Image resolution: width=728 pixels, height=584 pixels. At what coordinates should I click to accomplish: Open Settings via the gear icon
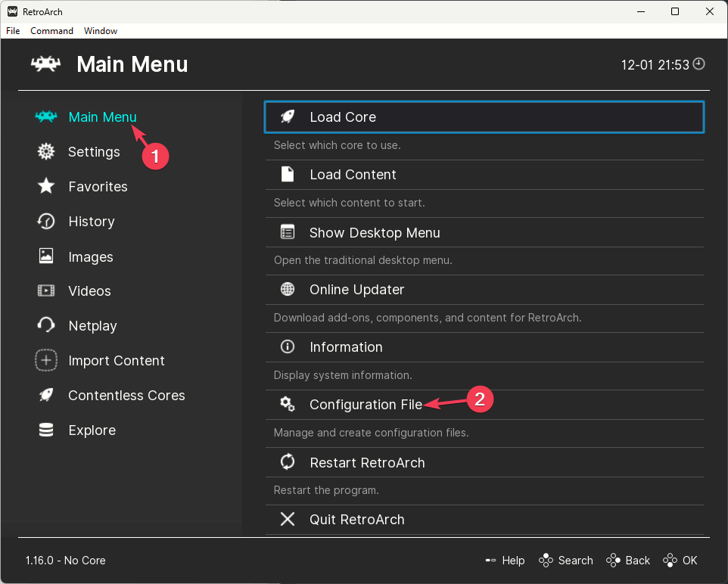click(x=45, y=151)
